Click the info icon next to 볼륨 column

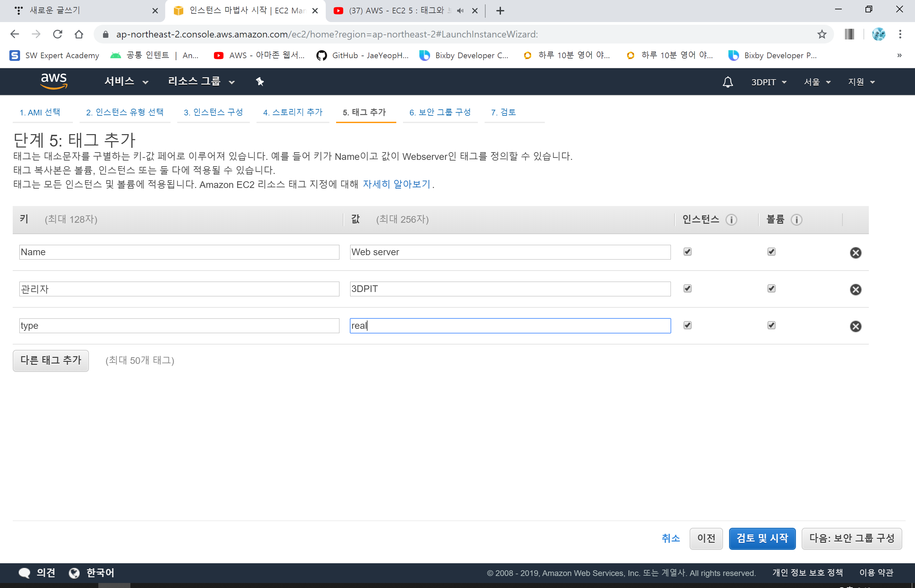796,219
